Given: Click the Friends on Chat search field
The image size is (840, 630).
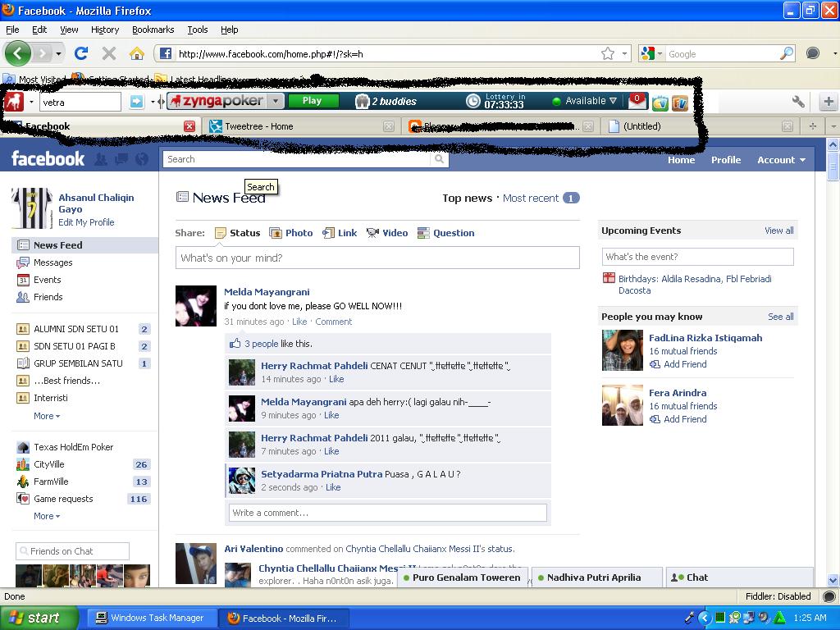Looking at the screenshot, I should 72,551.
